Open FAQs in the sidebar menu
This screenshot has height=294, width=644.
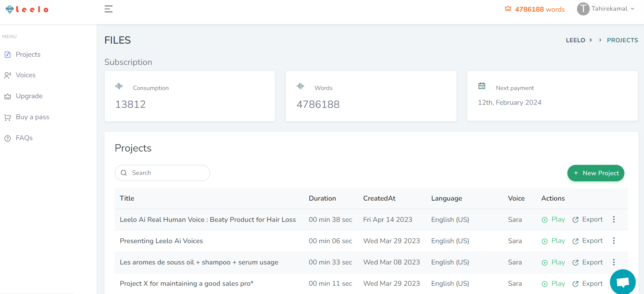click(24, 138)
